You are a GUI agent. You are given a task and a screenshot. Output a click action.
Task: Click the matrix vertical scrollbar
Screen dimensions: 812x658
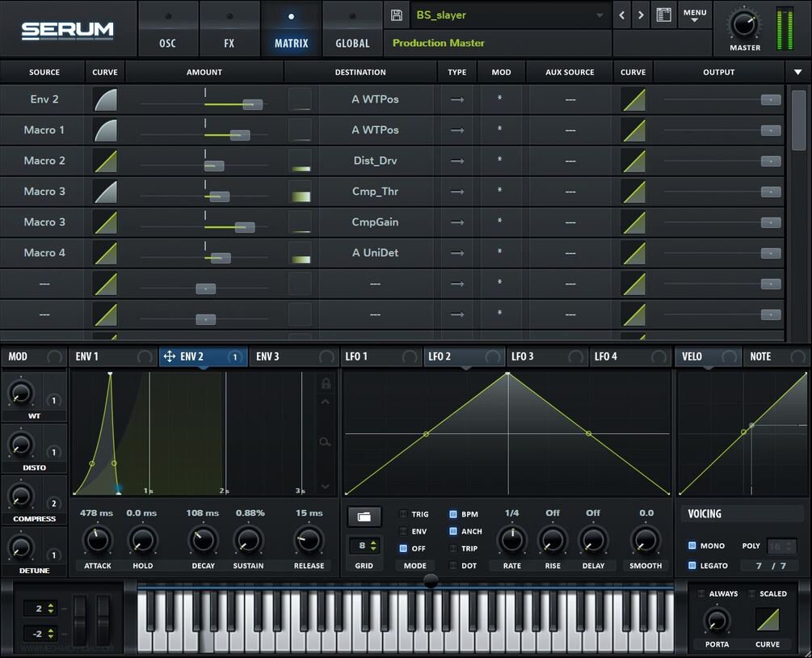[x=798, y=120]
